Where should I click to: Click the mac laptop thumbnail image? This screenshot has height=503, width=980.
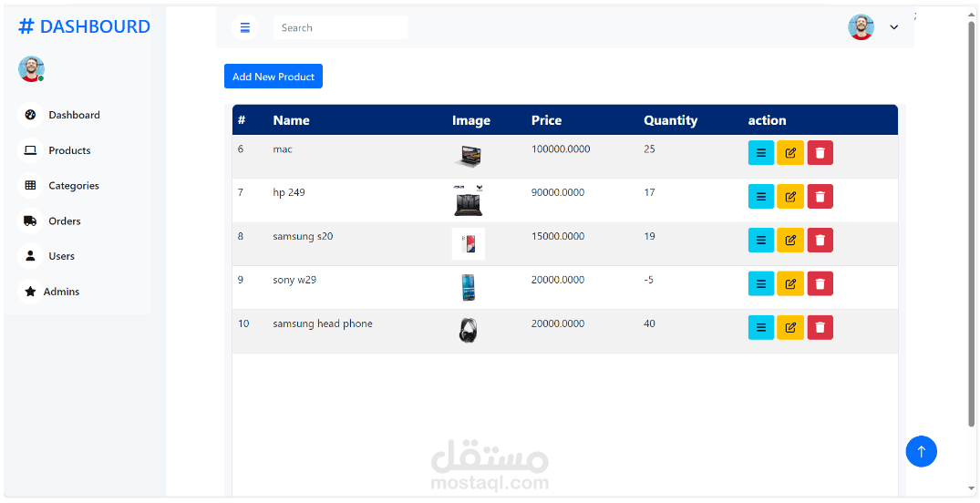coord(469,157)
